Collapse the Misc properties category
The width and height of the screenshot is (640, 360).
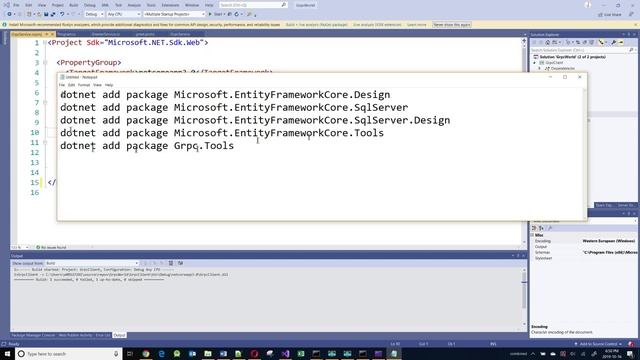[533, 236]
